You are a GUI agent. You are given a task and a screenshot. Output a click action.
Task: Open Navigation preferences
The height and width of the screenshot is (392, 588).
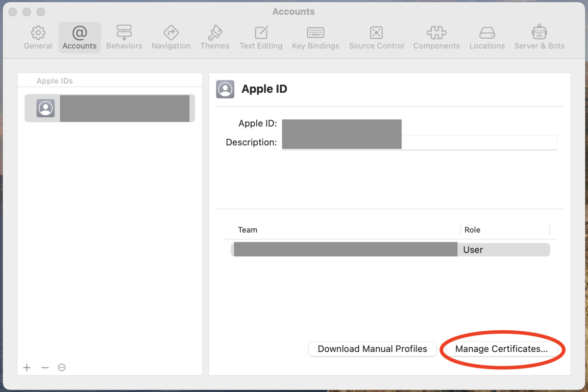click(171, 38)
